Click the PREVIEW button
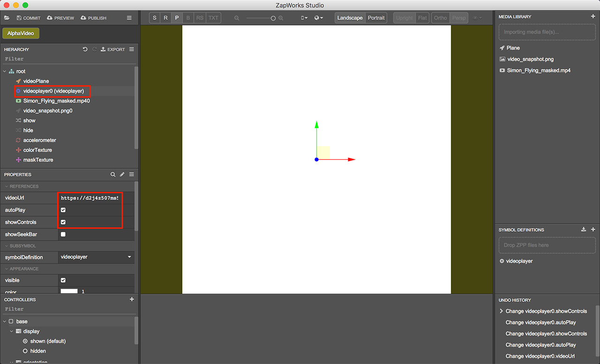 60,18
